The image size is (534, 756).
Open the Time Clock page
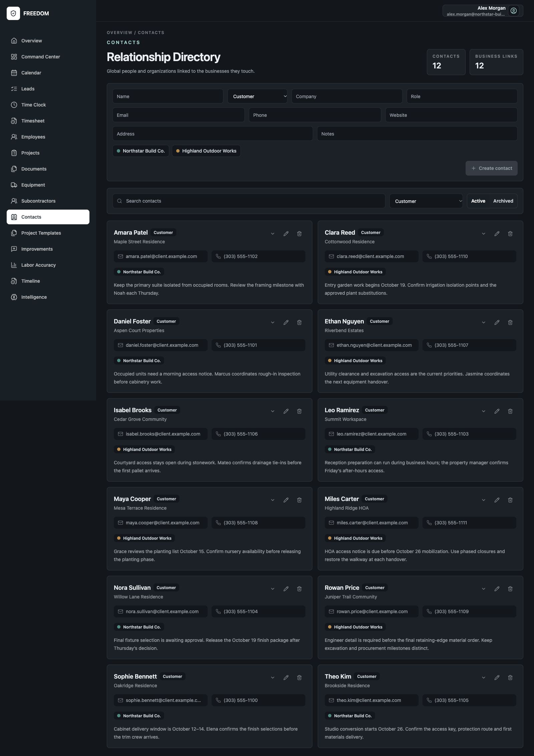point(48,105)
